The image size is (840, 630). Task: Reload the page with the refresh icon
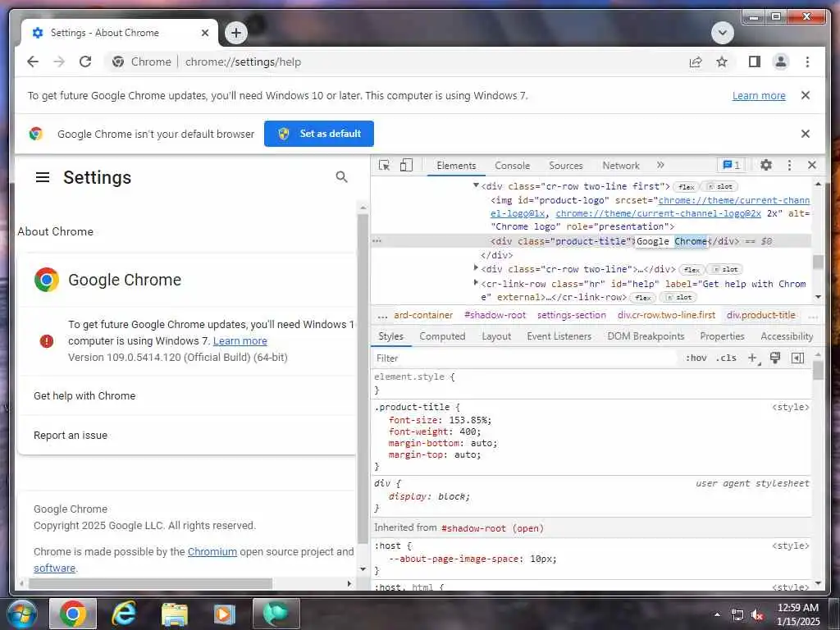pyautogui.click(x=85, y=62)
